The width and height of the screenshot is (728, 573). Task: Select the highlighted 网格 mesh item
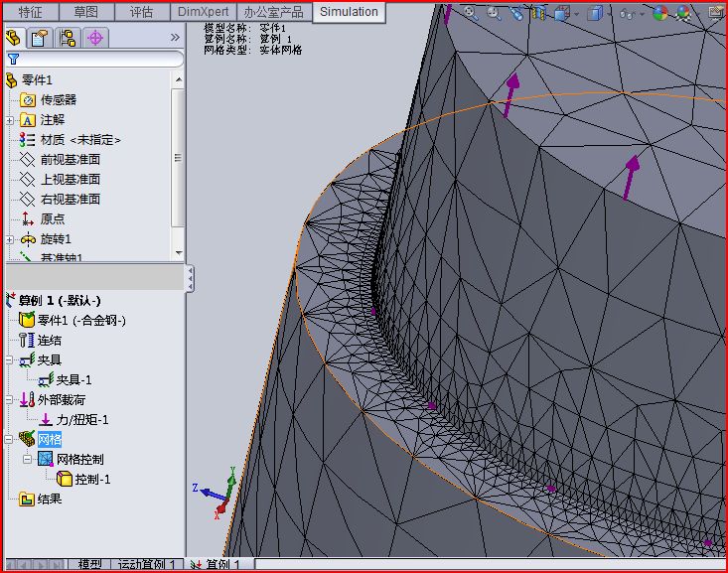[x=50, y=439]
